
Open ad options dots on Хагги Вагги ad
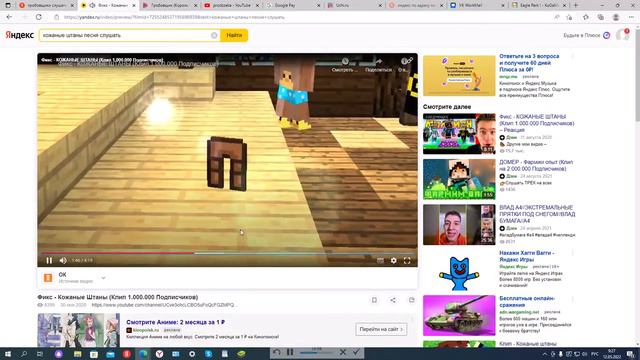click(573, 253)
